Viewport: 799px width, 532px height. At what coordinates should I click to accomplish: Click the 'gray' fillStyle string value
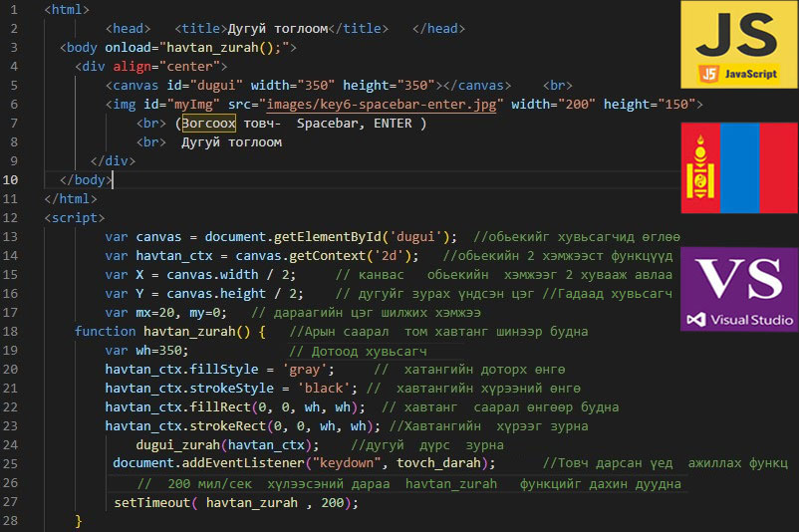(x=299, y=370)
